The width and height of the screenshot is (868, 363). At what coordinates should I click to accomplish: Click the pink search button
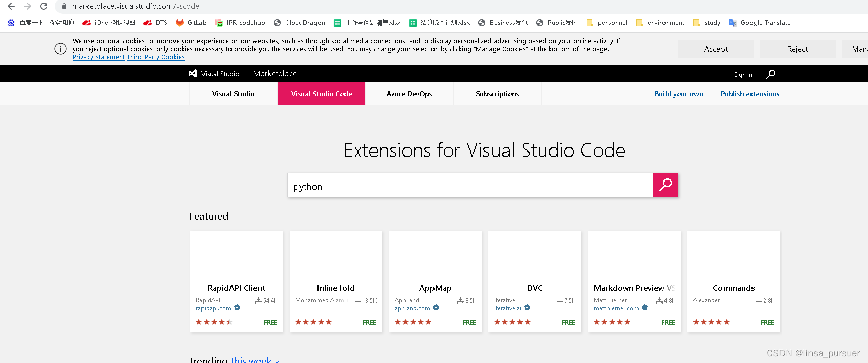(x=666, y=185)
